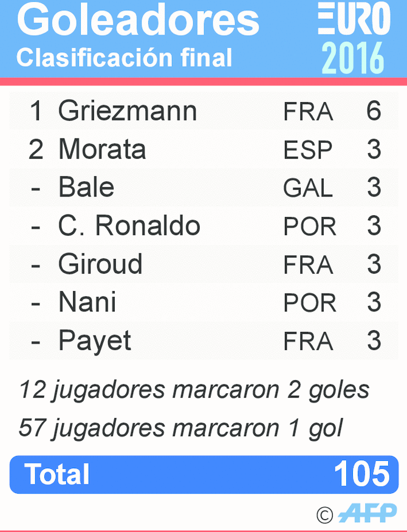
Task: Click the 105 total number
Action: (x=362, y=474)
